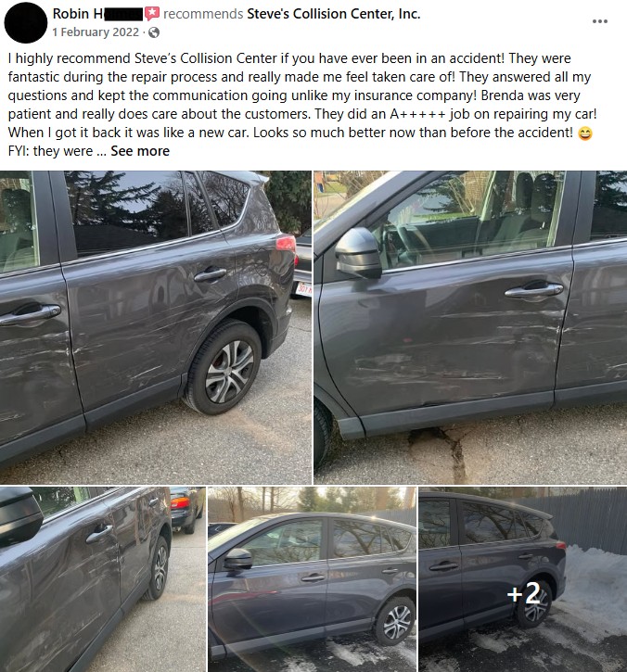Click the recommendation star badge icon
The image size is (627, 672).
point(152,14)
